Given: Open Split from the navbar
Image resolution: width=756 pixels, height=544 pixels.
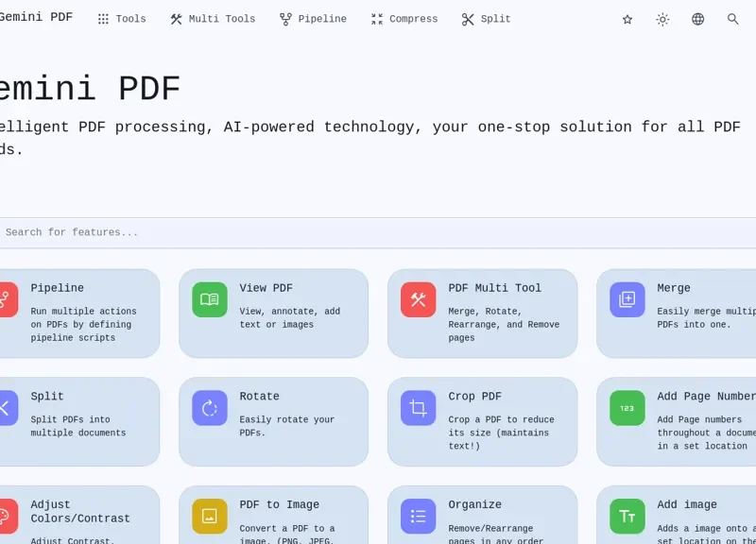Looking at the screenshot, I should point(486,19).
